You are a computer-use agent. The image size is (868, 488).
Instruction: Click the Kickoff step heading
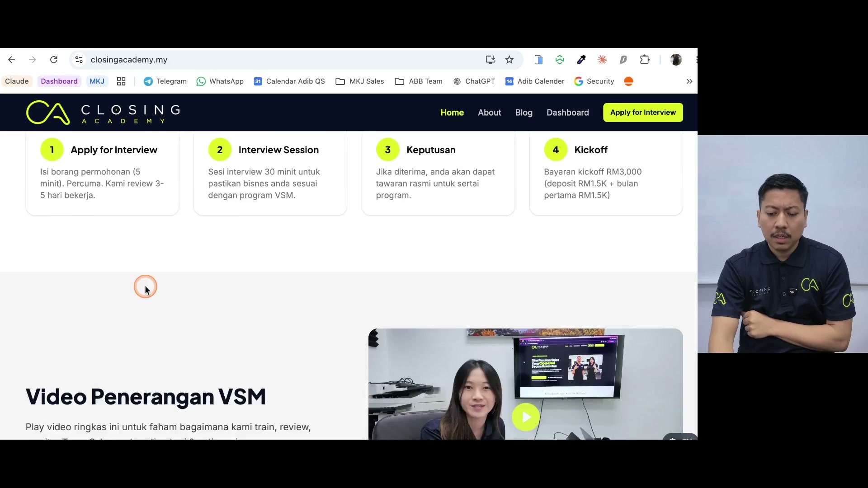coord(591,150)
